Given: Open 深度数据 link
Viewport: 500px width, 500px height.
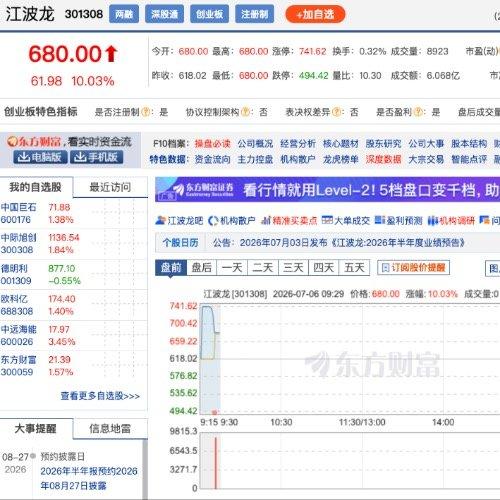Looking at the screenshot, I should pyautogui.click(x=383, y=160).
